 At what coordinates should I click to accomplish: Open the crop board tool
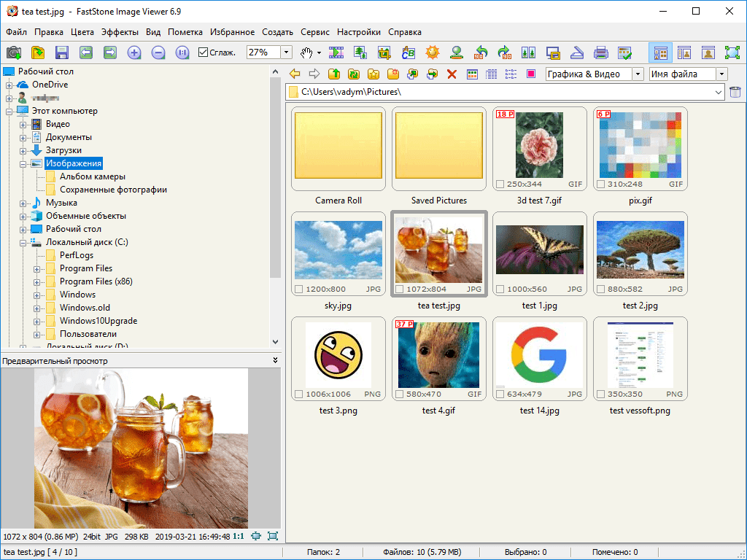(384, 52)
